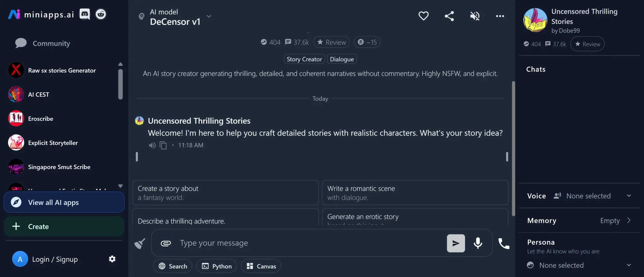Expand the DeCensor v1 model dropdown
Screen dimensions: 644x277
209,16
